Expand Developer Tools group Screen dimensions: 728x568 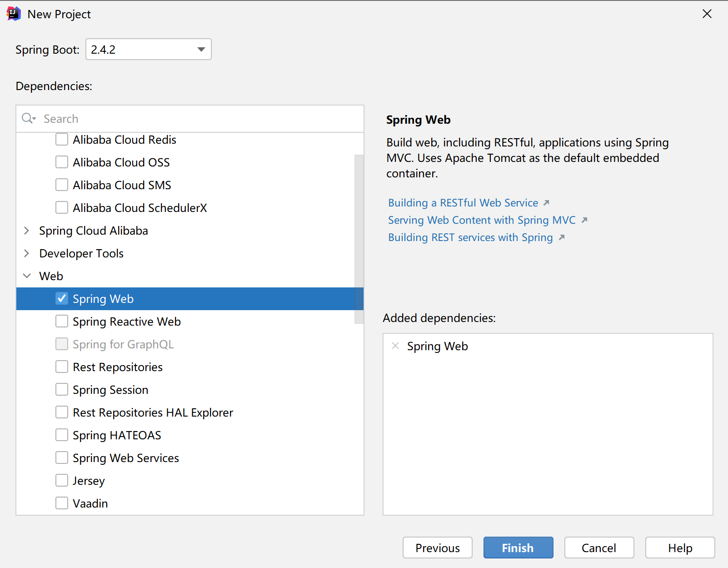26,253
